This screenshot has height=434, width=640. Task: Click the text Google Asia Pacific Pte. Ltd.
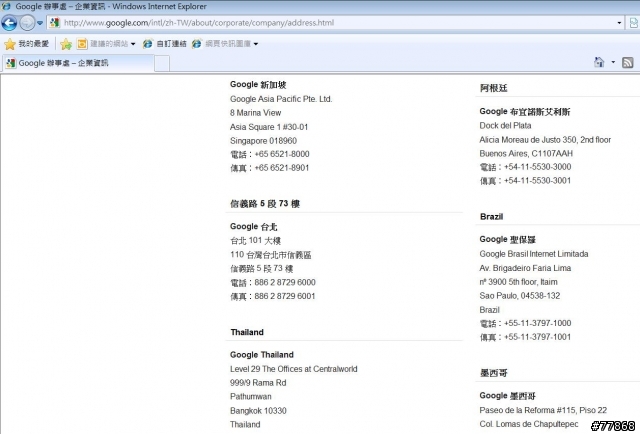(x=281, y=99)
